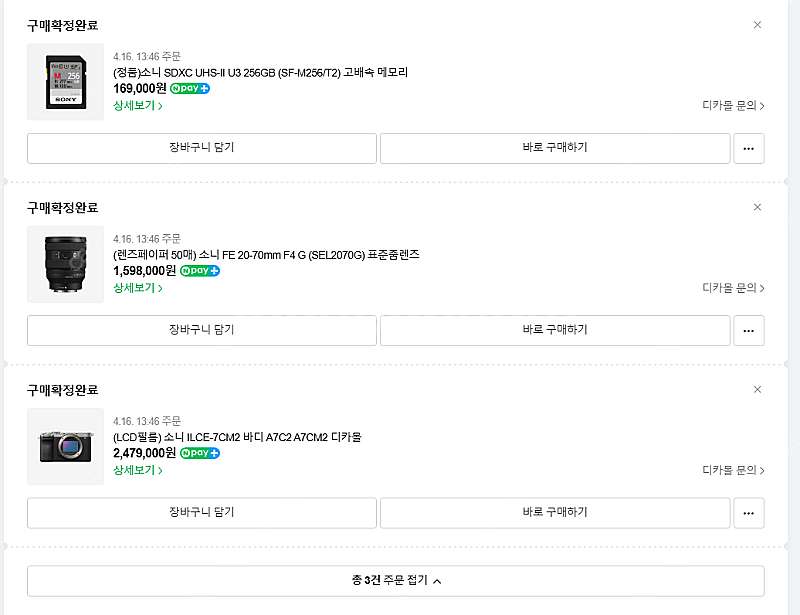Open 상세보기 for the 20-70mm lens

[x=138, y=288]
